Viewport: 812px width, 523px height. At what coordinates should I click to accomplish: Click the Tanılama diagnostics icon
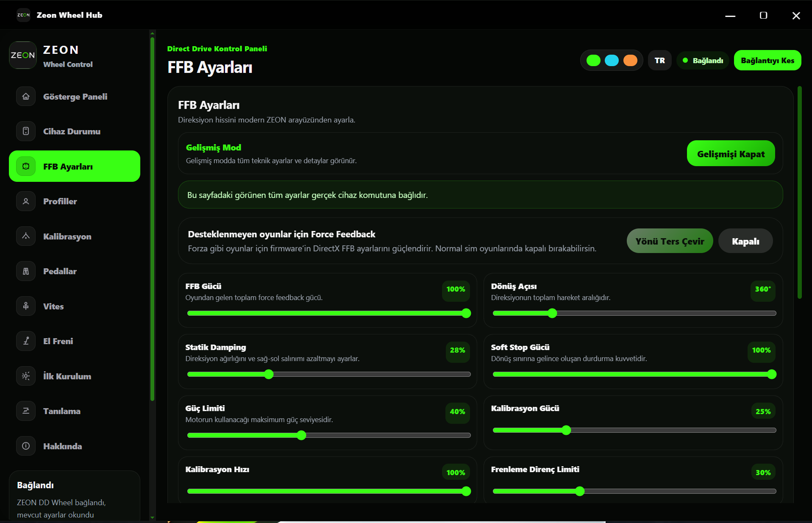click(26, 411)
